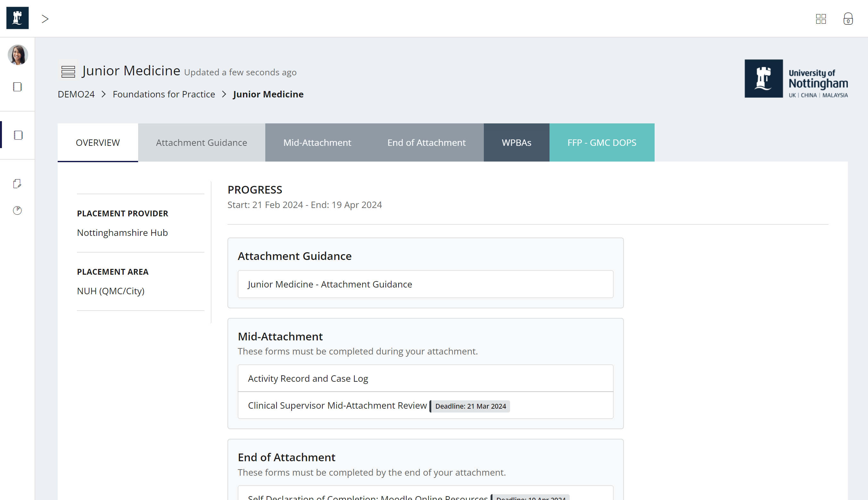
Task: Click the padlock icon in the header
Action: [848, 19]
